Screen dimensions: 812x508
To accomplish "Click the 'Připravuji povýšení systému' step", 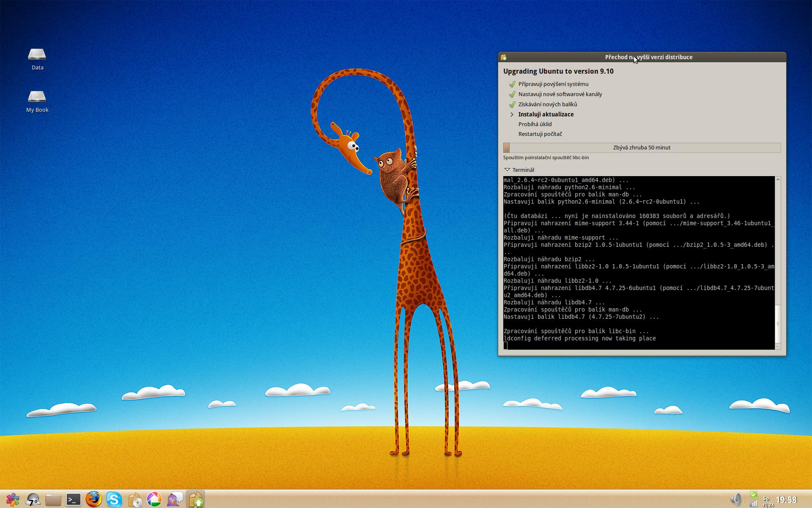I will click(553, 84).
